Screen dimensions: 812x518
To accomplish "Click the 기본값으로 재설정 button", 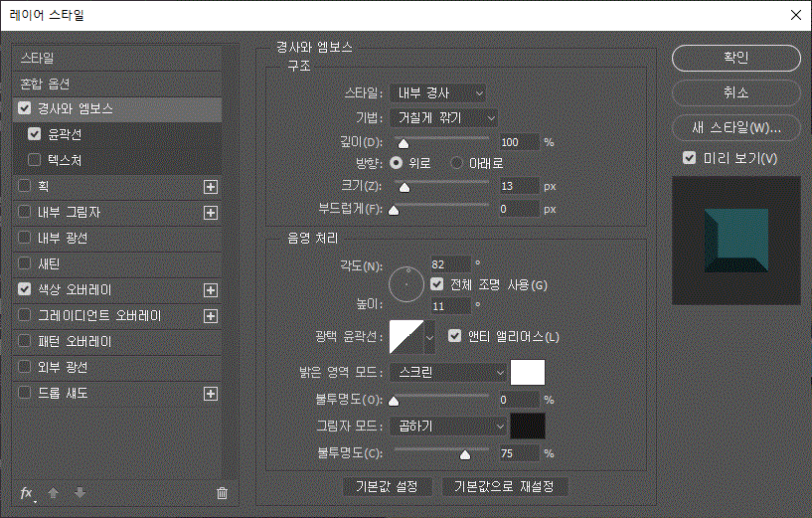I will [x=504, y=486].
